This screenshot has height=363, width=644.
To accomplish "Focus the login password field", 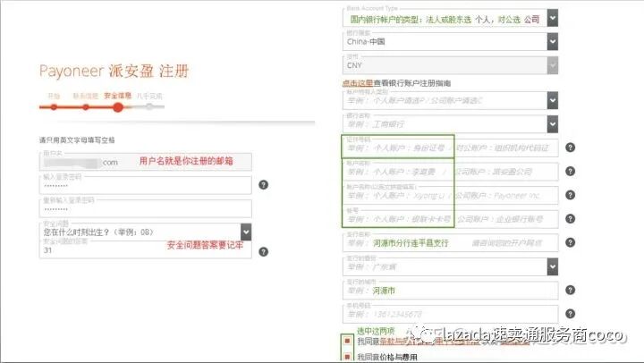I will point(146,185).
